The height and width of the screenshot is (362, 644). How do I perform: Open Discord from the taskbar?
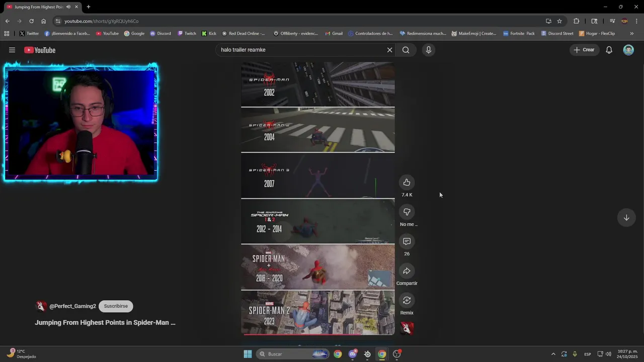click(353, 354)
